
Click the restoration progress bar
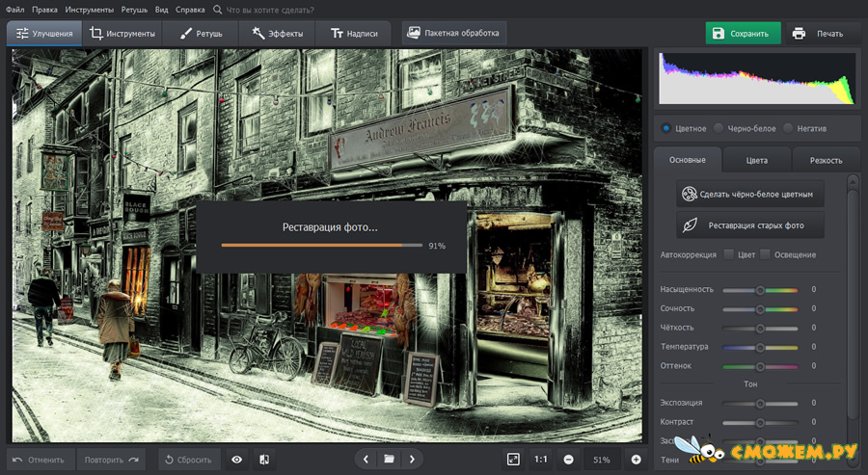pos(321,245)
